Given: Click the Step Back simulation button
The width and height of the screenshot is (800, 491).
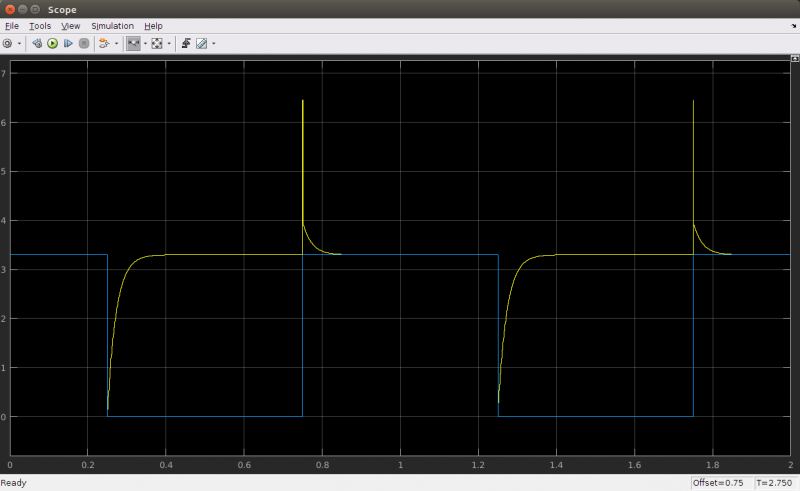Looking at the screenshot, I should 37,44.
